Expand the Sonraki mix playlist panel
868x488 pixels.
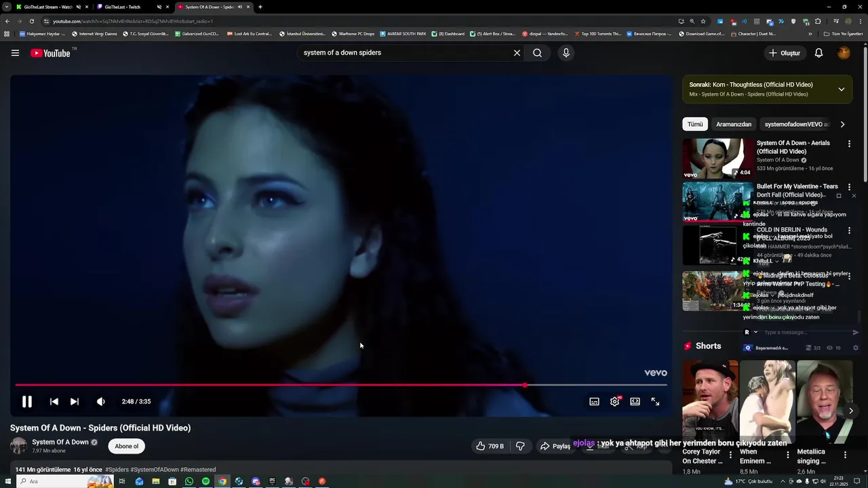click(841, 89)
